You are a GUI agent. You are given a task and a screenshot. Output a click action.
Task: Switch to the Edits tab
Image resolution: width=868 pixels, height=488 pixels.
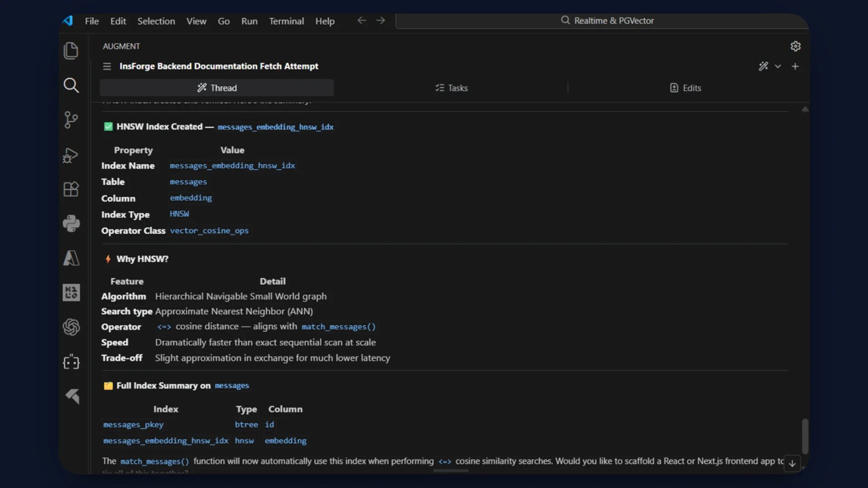[685, 88]
